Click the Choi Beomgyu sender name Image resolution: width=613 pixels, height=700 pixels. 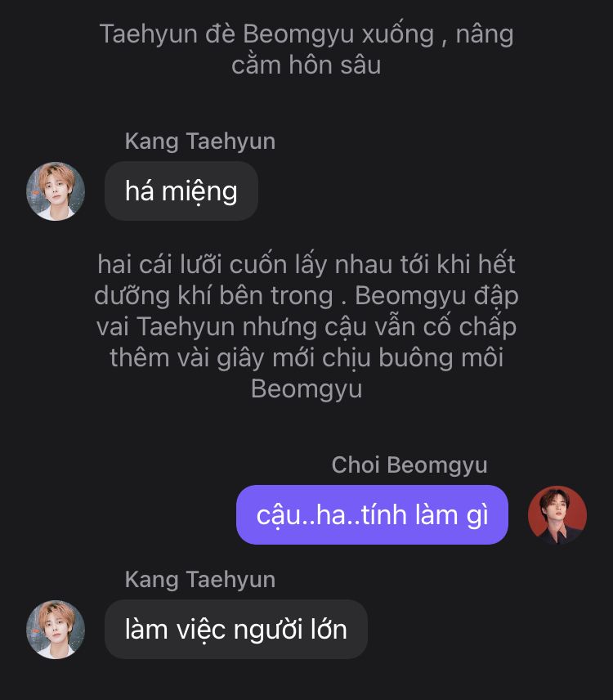point(409,465)
